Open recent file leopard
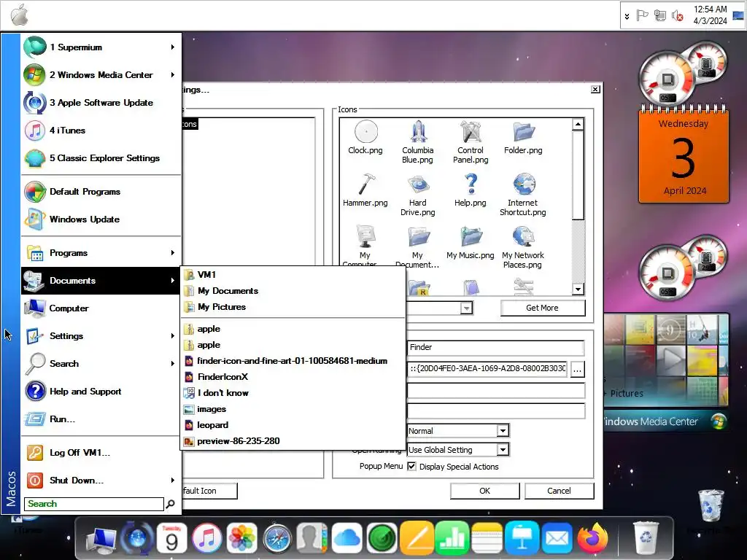The width and height of the screenshot is (747, 560). [x=293, y=425]
